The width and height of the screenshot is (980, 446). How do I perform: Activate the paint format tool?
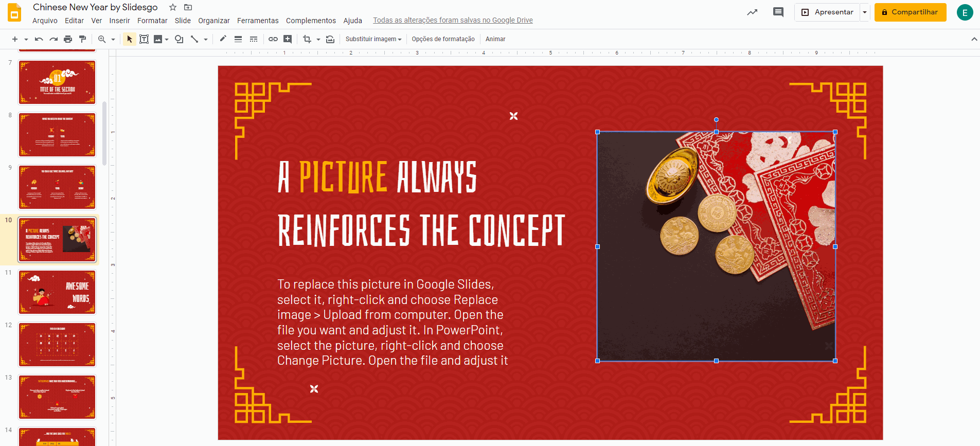click(x=82, y=39)
